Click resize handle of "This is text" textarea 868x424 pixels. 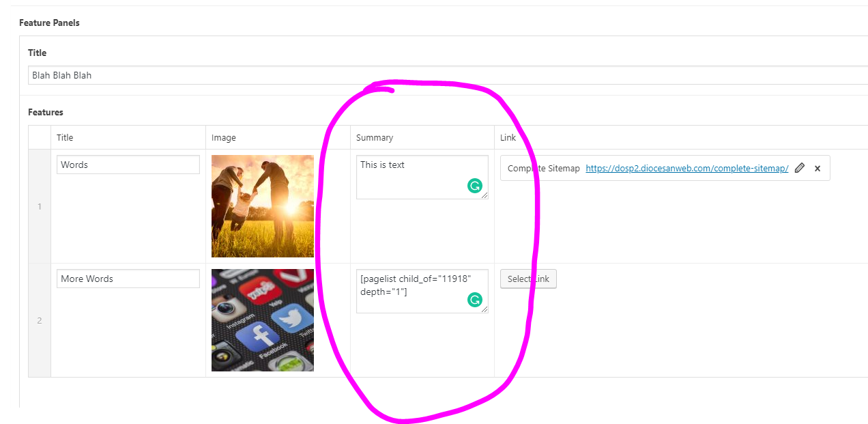tap(484, 195)
